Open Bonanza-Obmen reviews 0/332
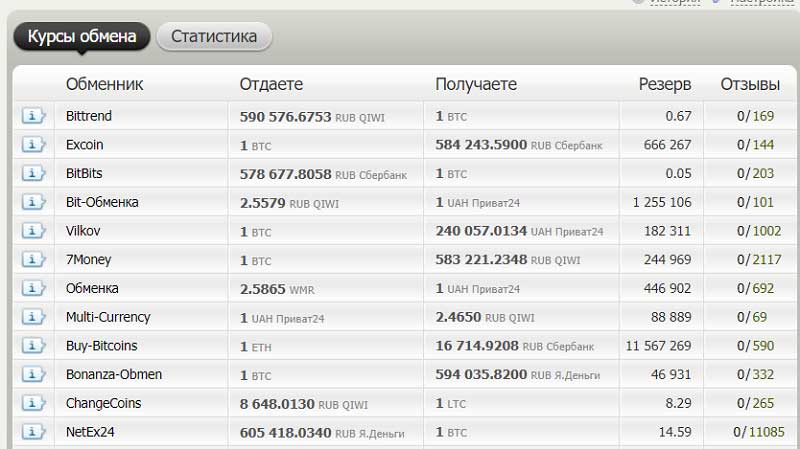 (755, 374)
